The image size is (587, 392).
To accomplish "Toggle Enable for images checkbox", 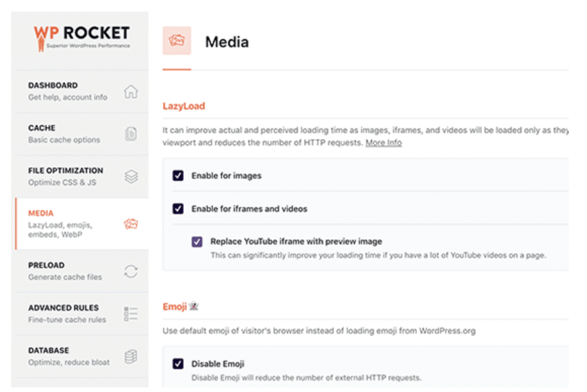I will (x=178, y=175).
